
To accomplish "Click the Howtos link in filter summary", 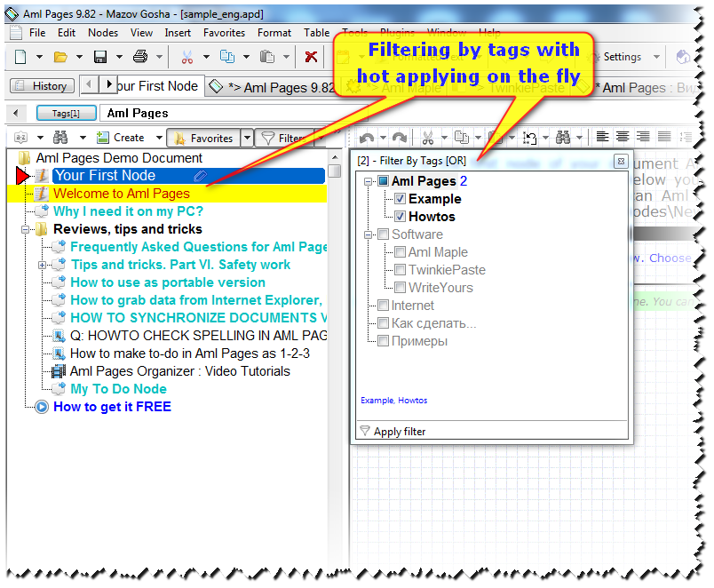I will pyautogui.click(x=413, y=401).
